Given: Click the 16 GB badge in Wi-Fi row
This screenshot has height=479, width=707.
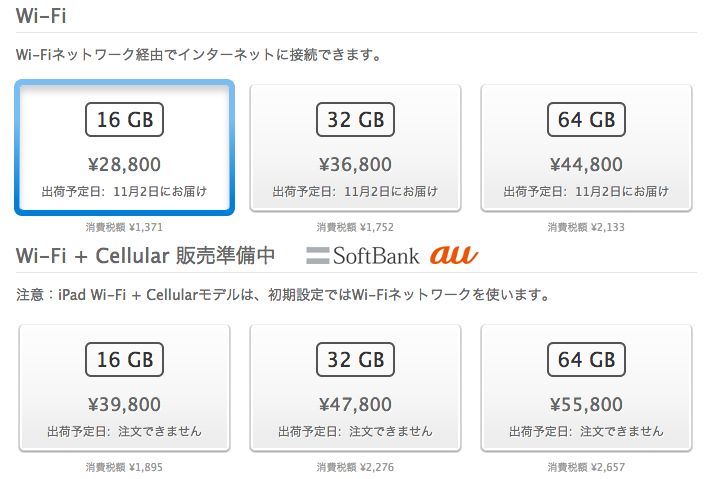Looking at the screenshot, I should tap(124, 120).
